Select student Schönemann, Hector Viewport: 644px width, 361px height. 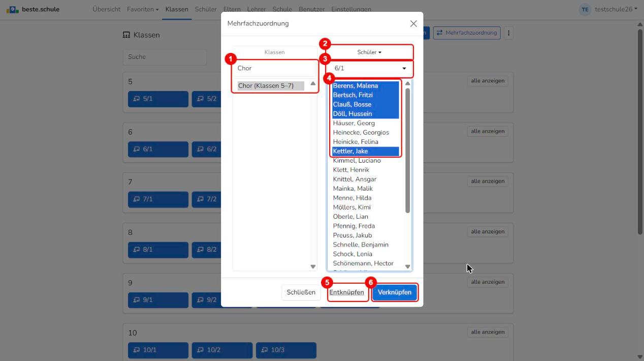click(366, 263)
